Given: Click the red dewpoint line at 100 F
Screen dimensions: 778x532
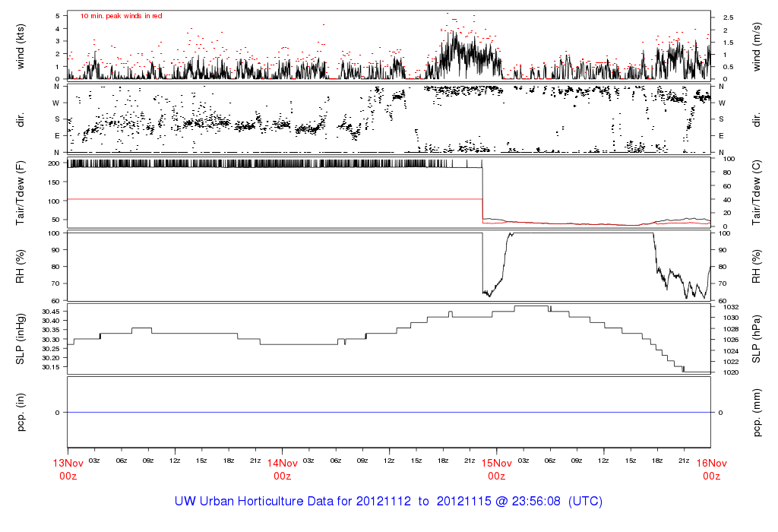Looking at the screenshot, I should (275, 199).
